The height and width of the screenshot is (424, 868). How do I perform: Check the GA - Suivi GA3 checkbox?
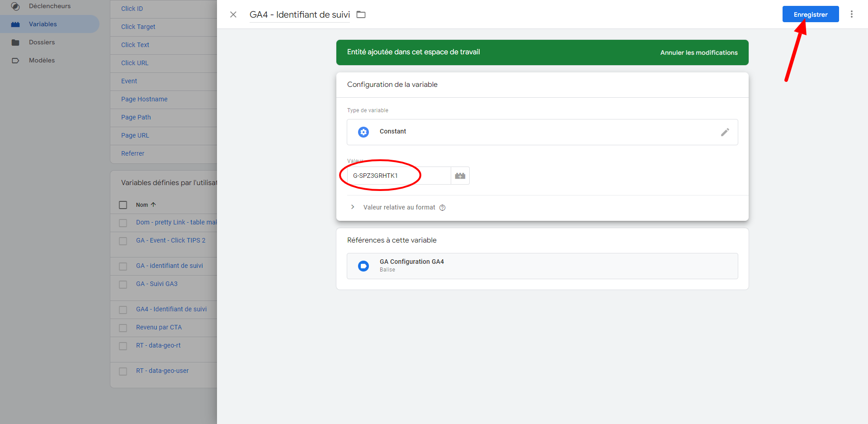pos(123,285)
